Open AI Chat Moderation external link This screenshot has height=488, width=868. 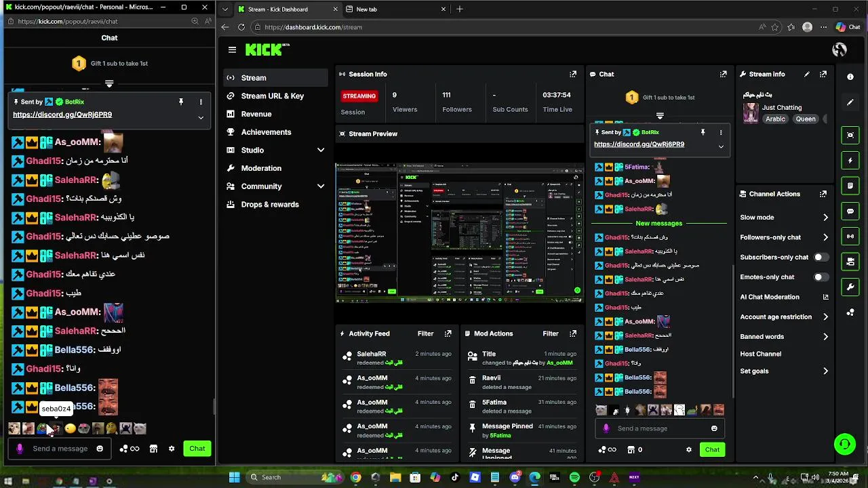pos(825,297)
